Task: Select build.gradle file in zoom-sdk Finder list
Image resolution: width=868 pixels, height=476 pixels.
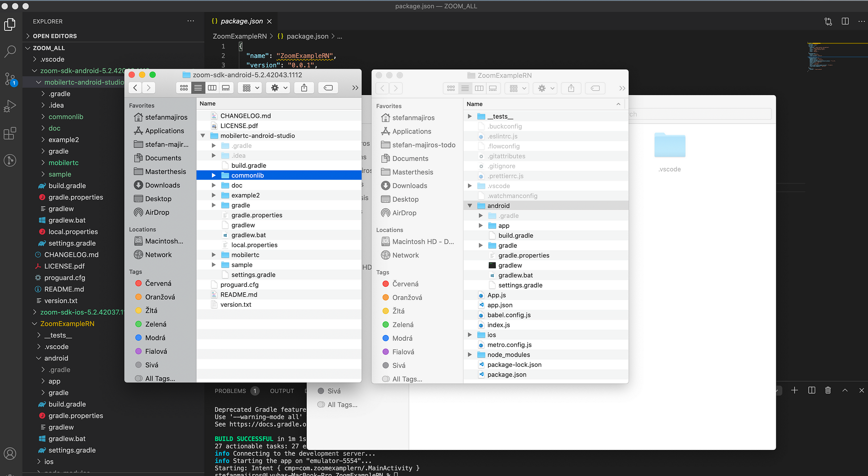Action: (248, 165)
